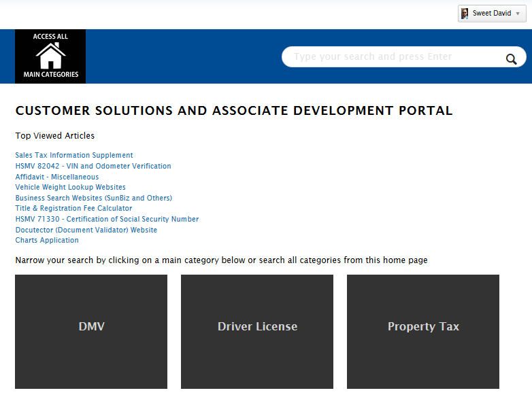Open the Affidavit - Miscellaneous article
Screen dimensions: 532x397
[57, 177]
